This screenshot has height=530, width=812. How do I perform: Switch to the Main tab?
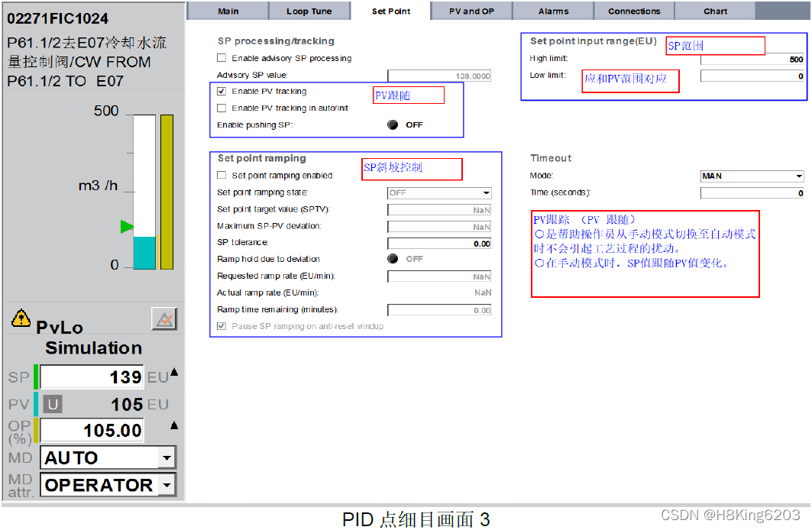(228, 11)
